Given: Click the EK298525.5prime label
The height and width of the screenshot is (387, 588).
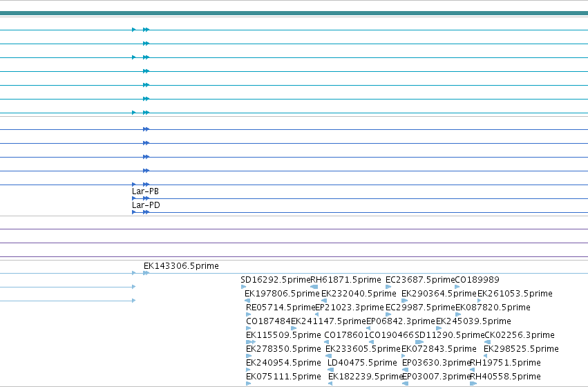Looking at the screenshot, I should pyautogui.click(x=521, y=349).
